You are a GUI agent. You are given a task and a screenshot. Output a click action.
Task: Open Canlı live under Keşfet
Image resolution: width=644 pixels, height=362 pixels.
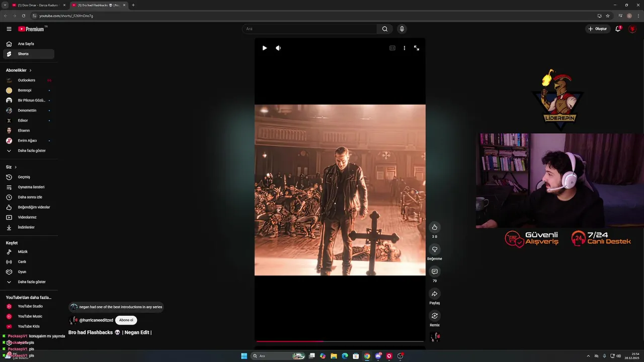(29, 262)
